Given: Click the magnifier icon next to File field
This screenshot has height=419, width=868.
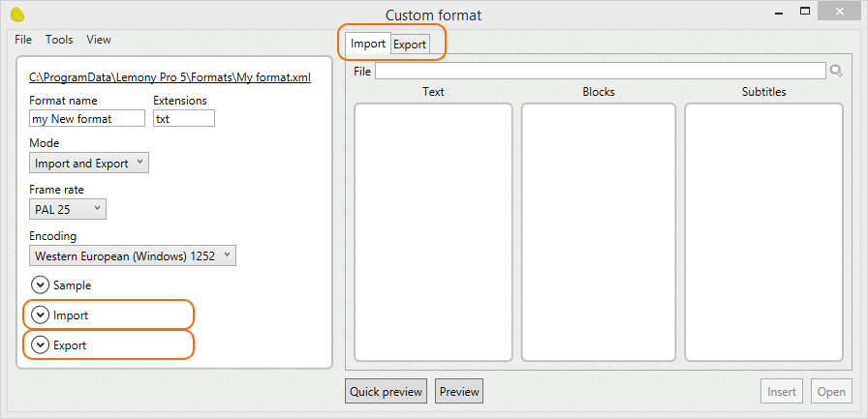Looking at the screenshot, I should pyautogui.click(x=836, y=71).
